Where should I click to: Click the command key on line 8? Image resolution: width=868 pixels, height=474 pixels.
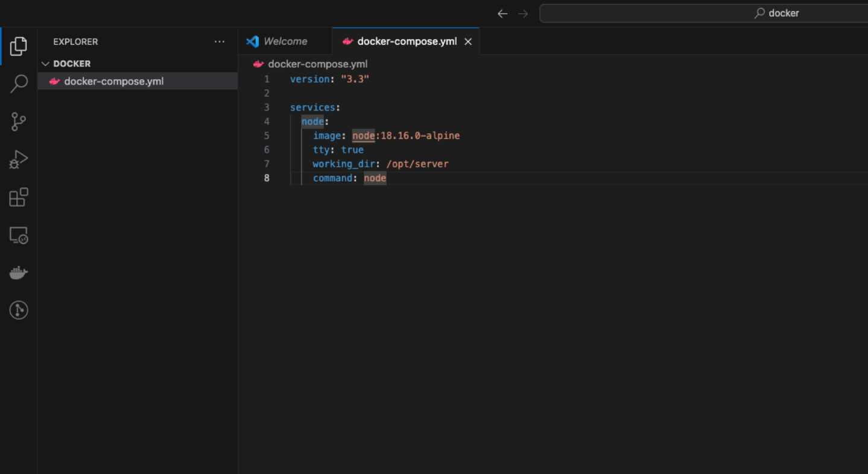(332, 178)
